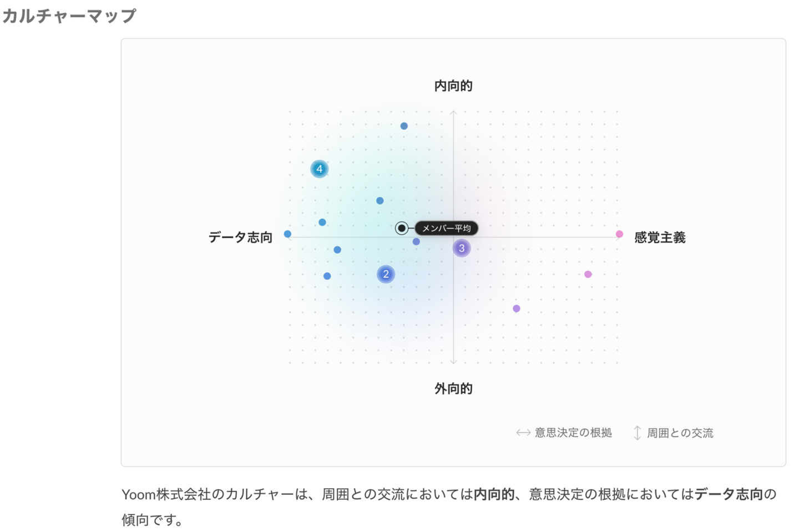Viewport: 799px width, 532px height.
Task: Click the 外向的 axis label
Action: click(x=453, y=388)
